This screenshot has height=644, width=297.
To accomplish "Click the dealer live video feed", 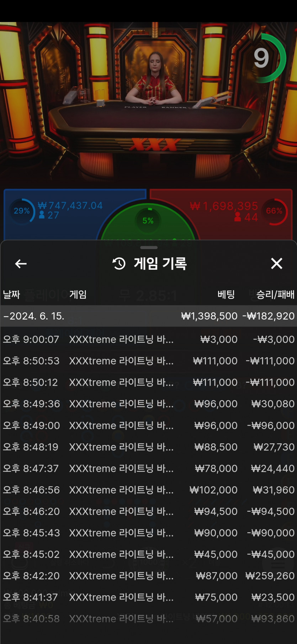I will (x=148, y=103).
